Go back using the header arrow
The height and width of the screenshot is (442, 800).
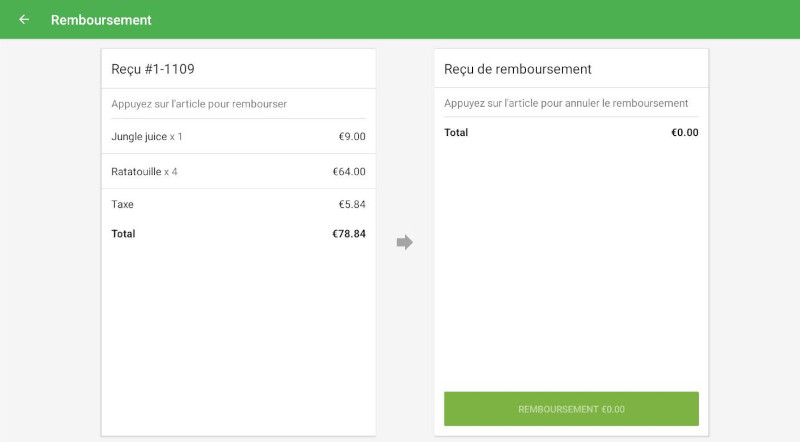[24, 19]
